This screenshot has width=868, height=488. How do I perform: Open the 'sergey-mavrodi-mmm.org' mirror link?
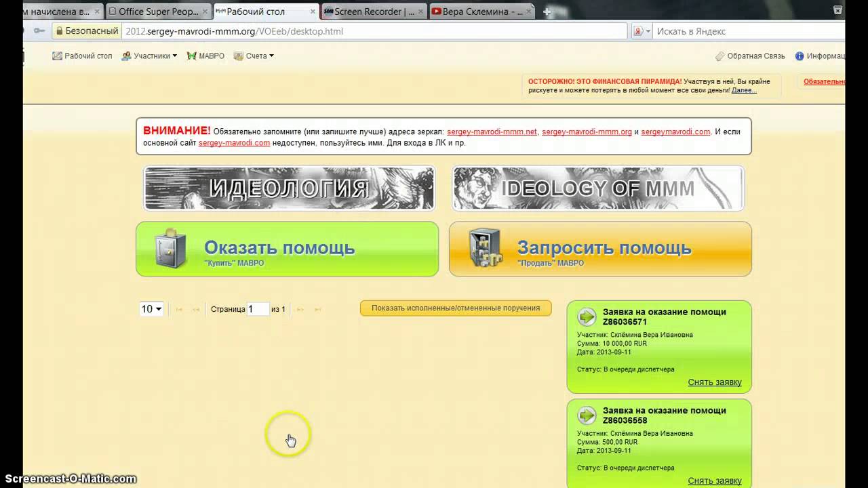tap(587, 131)
